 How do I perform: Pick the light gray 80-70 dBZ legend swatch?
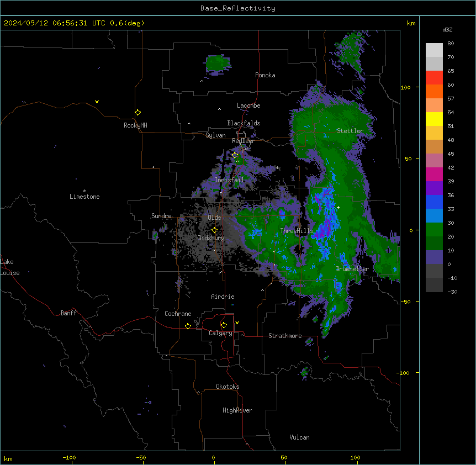[x=434, y=50]
